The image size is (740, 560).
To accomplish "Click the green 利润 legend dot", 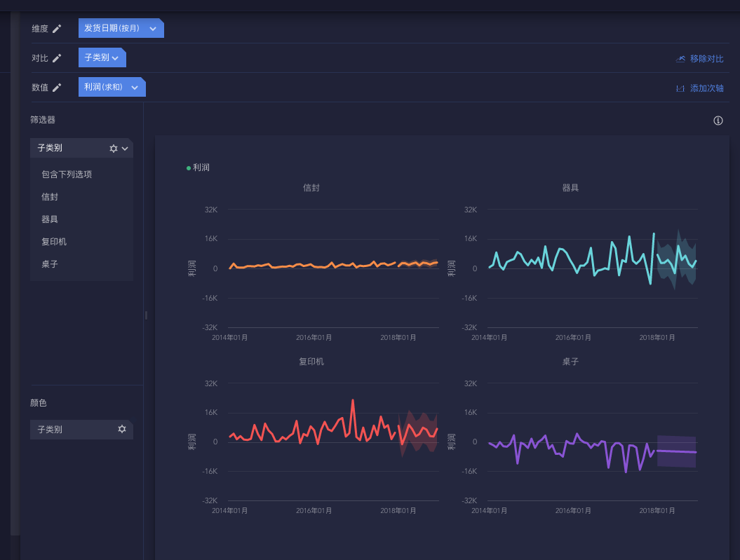I will (x=189, y=168).
